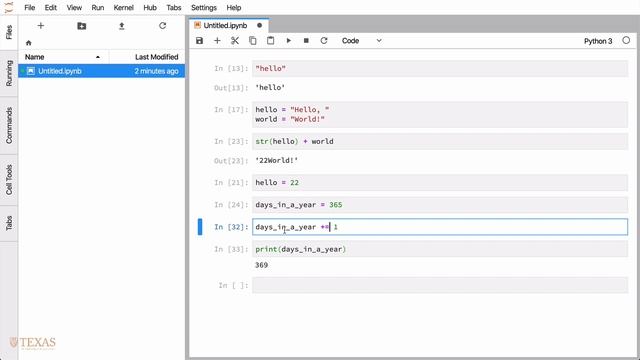Click the days_in_a_year += 1 cell

(440, 227)
